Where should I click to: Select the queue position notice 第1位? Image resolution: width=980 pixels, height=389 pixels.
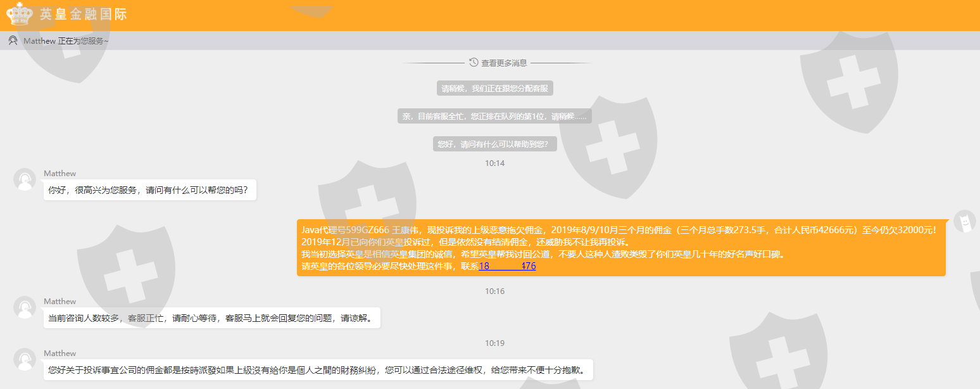[x=495, y=117]
